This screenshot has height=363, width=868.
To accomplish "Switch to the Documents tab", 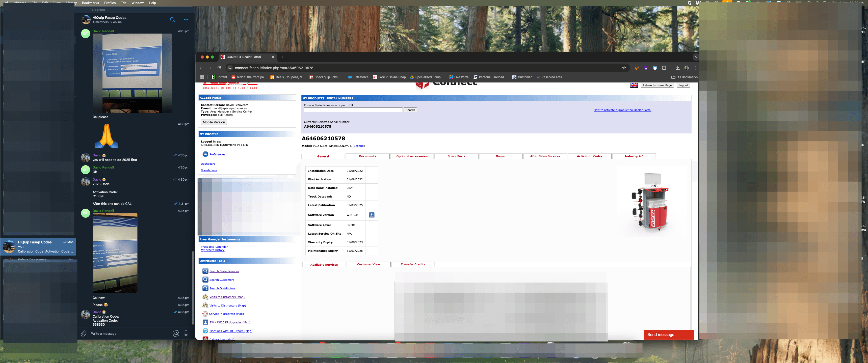I will point(367,156).
